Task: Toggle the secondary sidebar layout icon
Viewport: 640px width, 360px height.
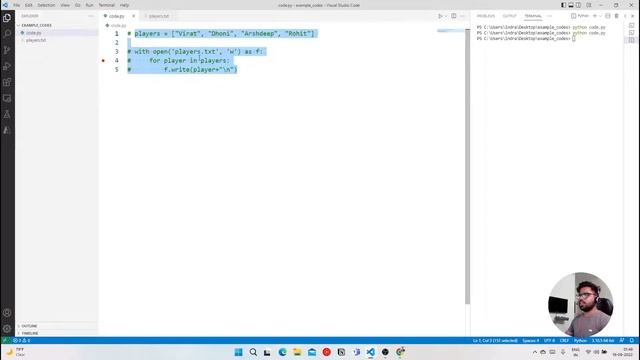Action: 578,5
